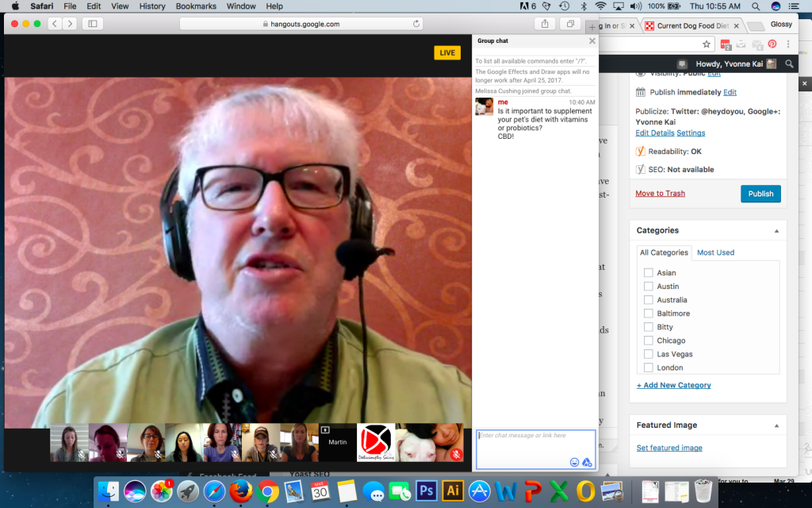Enable the Las Vegas category
The width and height of the screenshot is (812, 508).
click(649, 354)
